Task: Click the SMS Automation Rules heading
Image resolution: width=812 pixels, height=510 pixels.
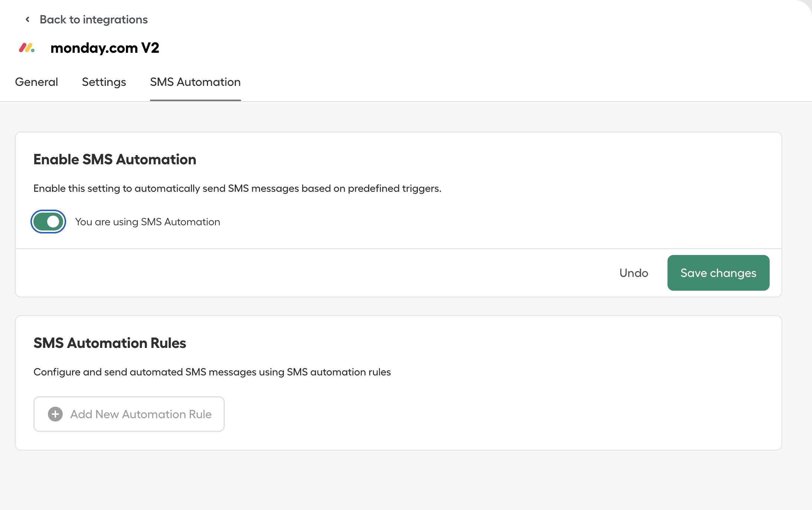Action: click(110, 343)
